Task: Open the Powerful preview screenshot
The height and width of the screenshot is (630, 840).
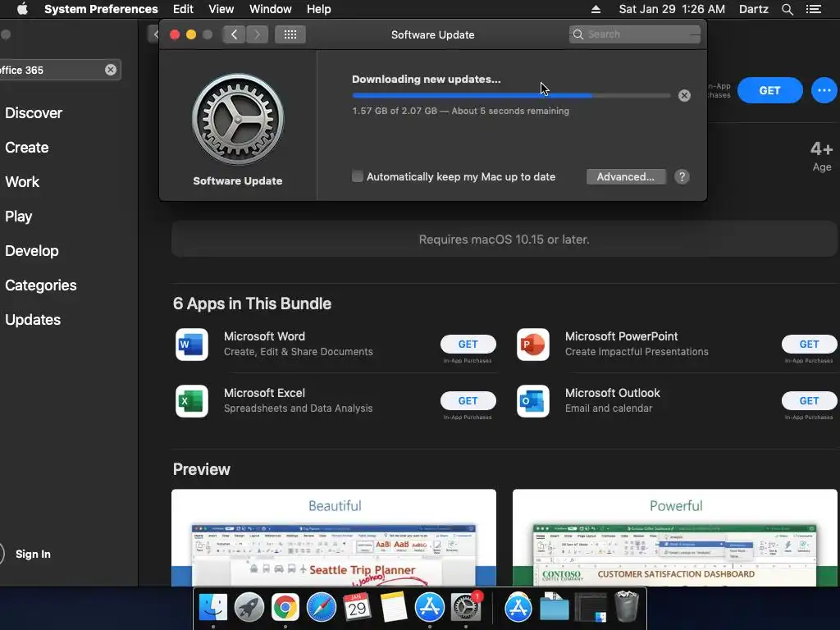Action: tap(675, 537)
